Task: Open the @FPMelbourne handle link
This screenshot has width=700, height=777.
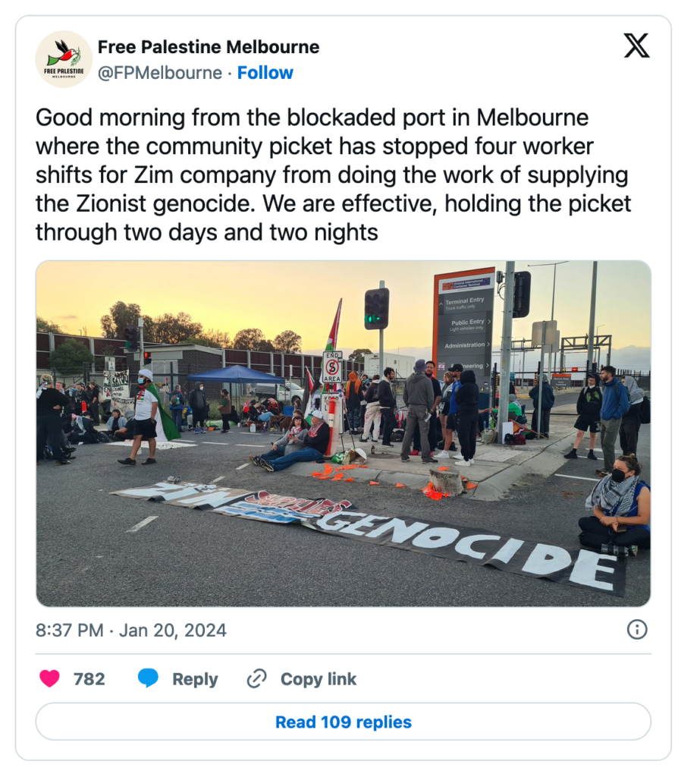Action: pyautogui.click(x=159, y=73)
